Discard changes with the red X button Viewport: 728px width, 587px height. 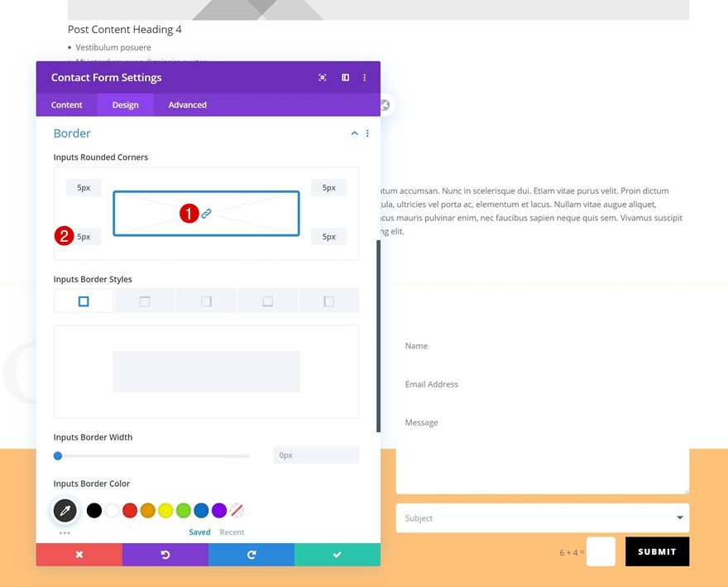tap(79, 555)
